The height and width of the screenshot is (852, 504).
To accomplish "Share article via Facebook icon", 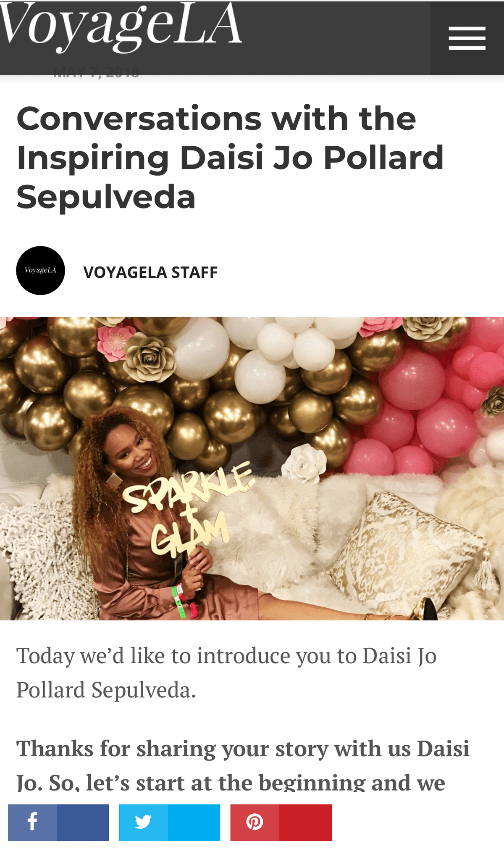I will point(32,822).
